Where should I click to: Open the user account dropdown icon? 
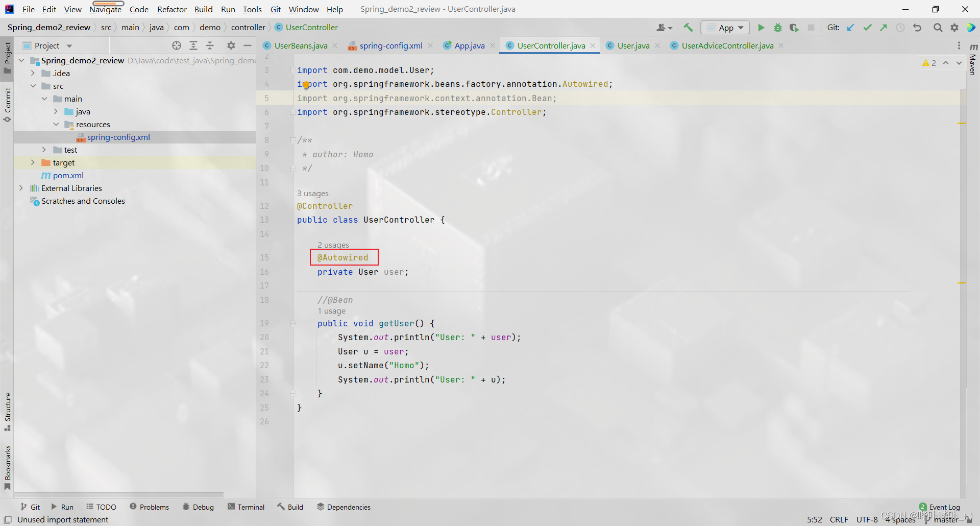(664, 28)
